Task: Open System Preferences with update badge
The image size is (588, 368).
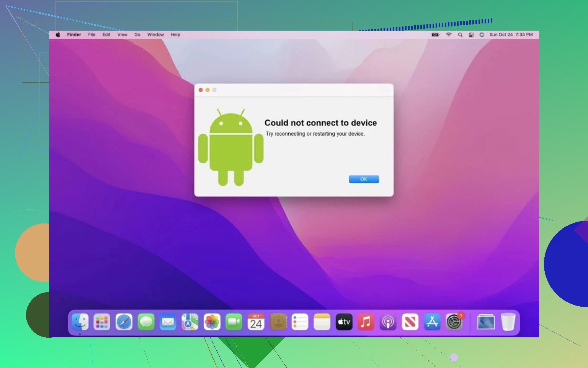Action: point(454,322)
